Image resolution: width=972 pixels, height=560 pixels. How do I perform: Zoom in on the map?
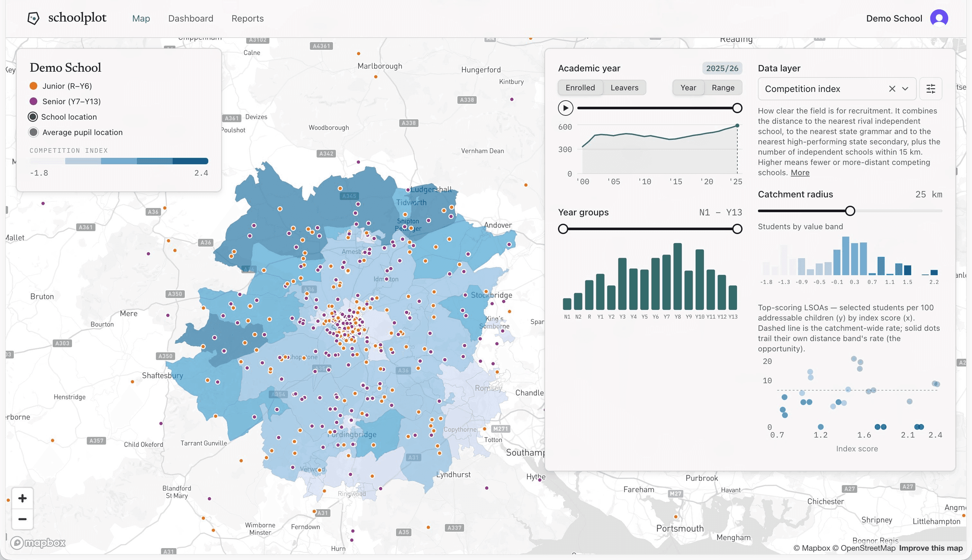pos(22,499)
